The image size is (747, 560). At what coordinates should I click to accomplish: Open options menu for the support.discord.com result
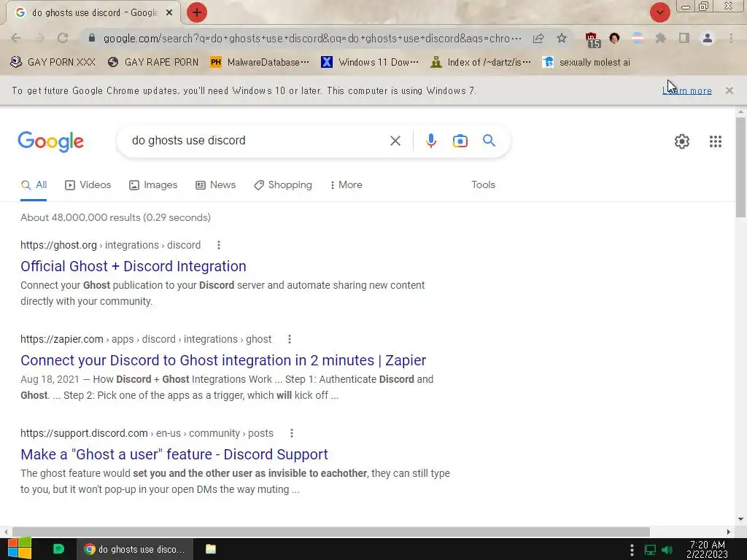[x=292, y=433]
